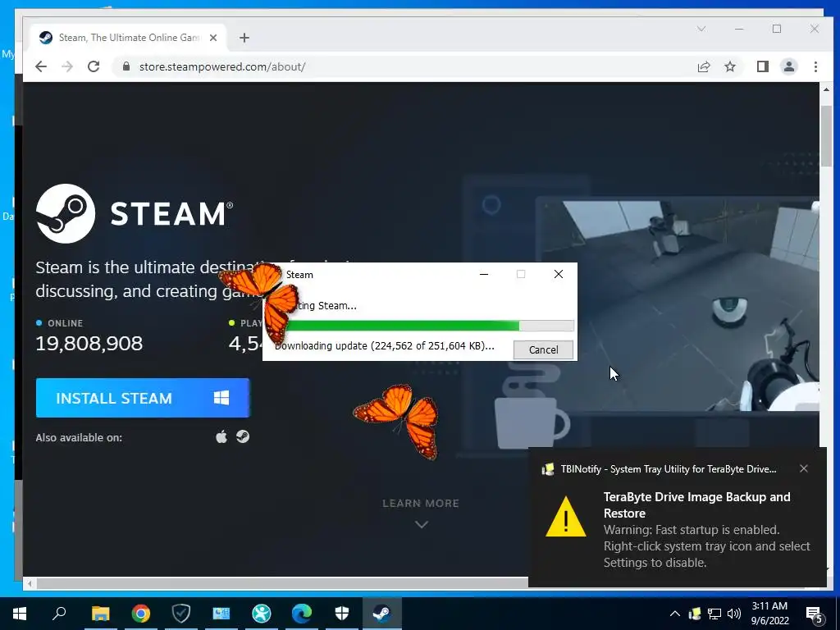The image size is (840, 630).
Task: Click the checkmark shield taskbar icon
Action: (x=181, y=614)
